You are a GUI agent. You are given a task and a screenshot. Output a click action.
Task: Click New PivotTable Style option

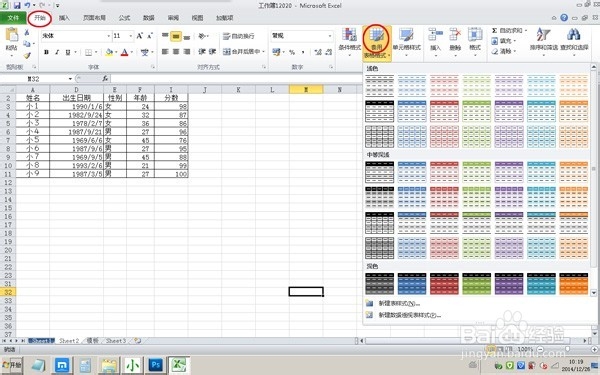tap(410, 315)
